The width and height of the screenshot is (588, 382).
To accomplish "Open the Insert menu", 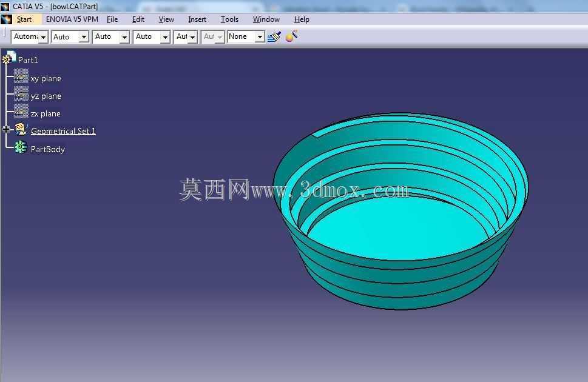I will click(x=197, y=19).
